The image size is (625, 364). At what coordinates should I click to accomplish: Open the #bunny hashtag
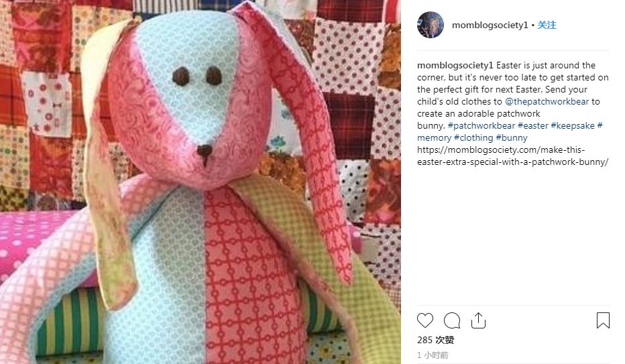coord(512,138)
